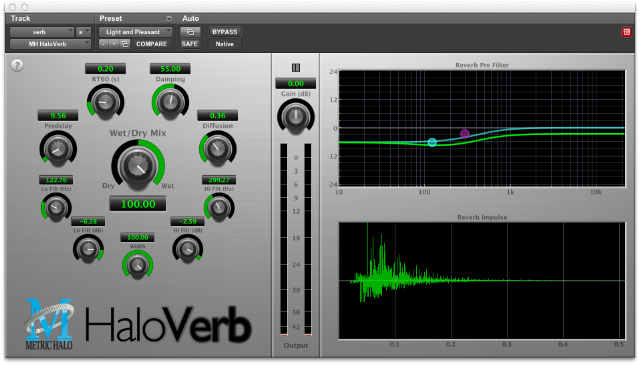This screenshot has height=365, width=640.
Task: Click the RT60 value field showing 0.20
Action: 105,69
